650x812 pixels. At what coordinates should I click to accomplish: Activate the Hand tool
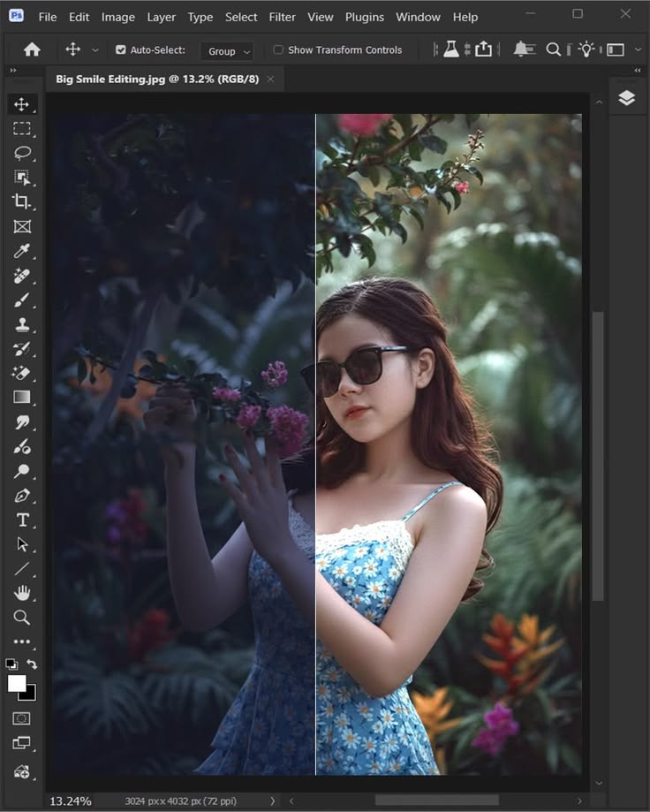pyautogui.click(x=22, y=592)
